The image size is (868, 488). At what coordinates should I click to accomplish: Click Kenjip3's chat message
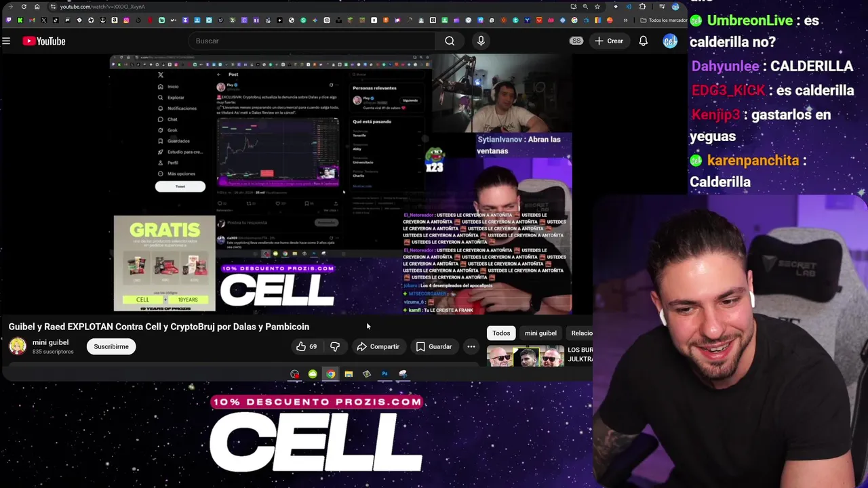(760, 125)
